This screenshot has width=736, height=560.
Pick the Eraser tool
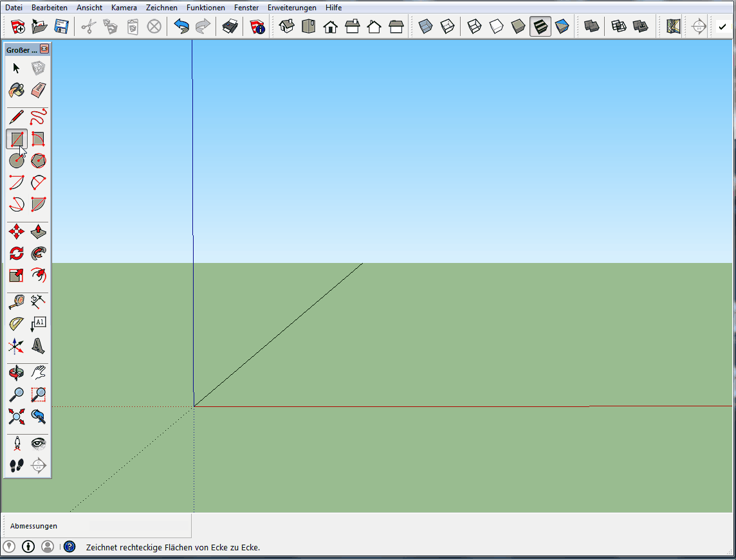(39, 90)
